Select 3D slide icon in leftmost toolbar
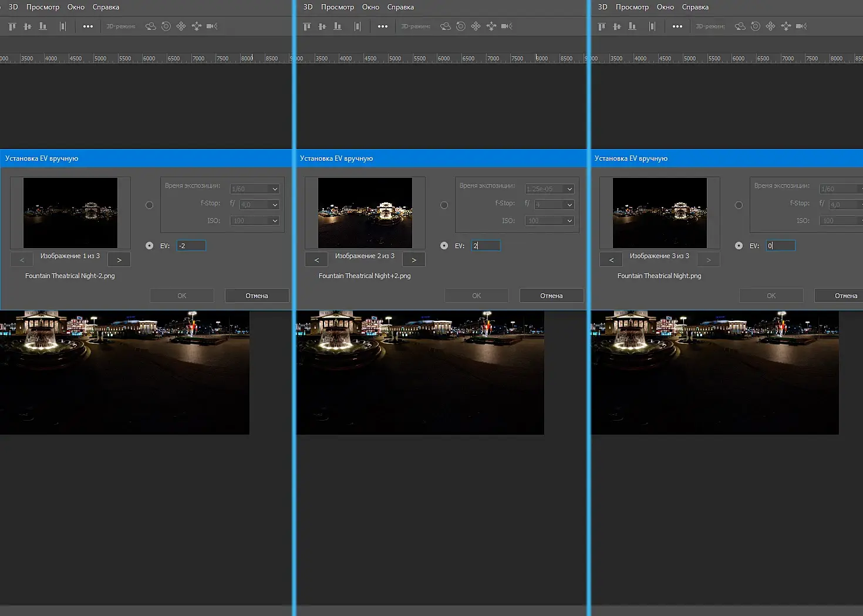This screenshot has width=863, height=616. tap(197, 26)
